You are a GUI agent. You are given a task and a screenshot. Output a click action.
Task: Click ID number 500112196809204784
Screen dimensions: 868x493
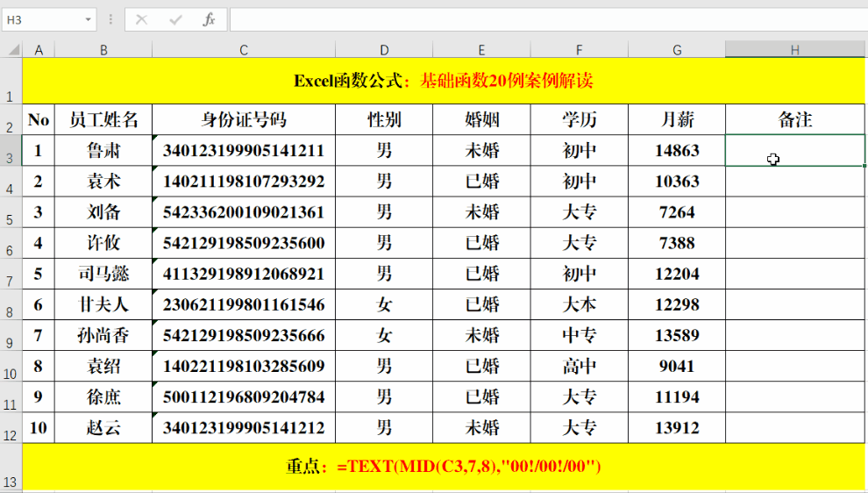[x=244, y=397]
